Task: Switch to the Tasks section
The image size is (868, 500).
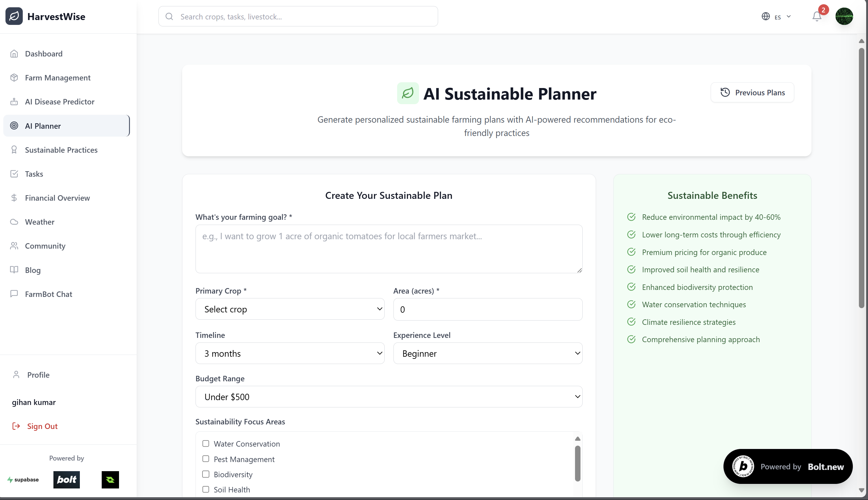Action: 34,174
